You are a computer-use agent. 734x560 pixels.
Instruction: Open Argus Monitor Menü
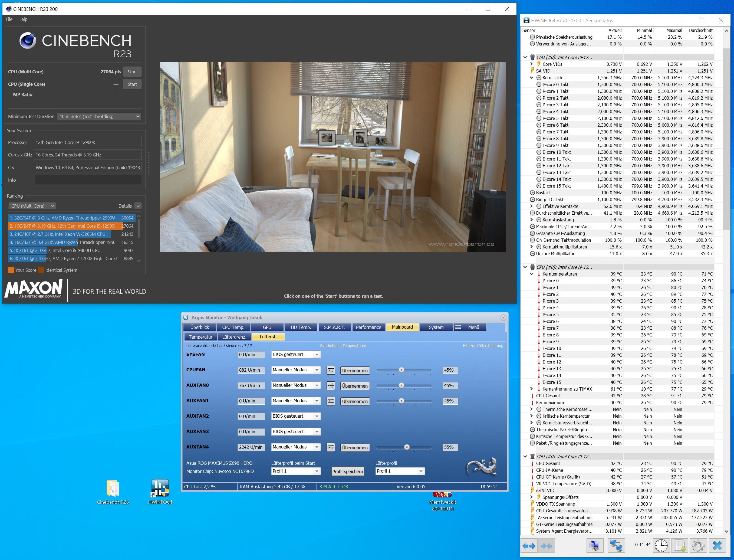click(470, 327)
